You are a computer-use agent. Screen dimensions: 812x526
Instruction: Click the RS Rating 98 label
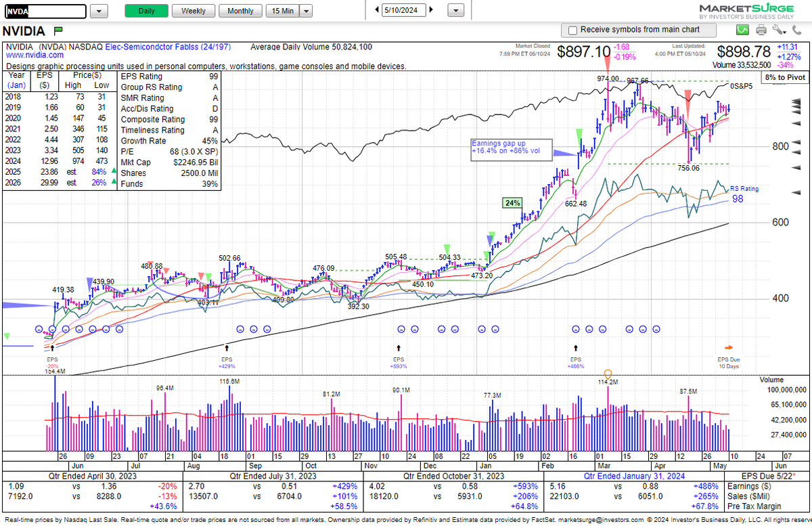tap(744, 194)
